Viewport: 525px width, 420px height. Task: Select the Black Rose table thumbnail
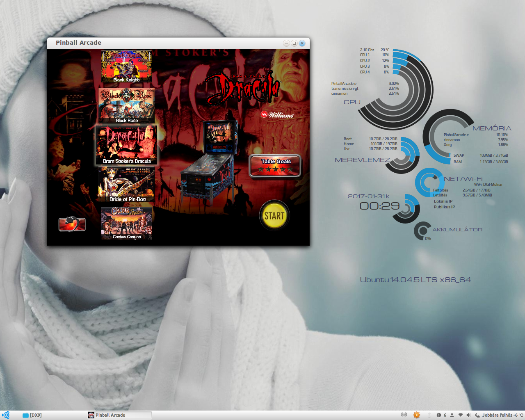point(127,106)
